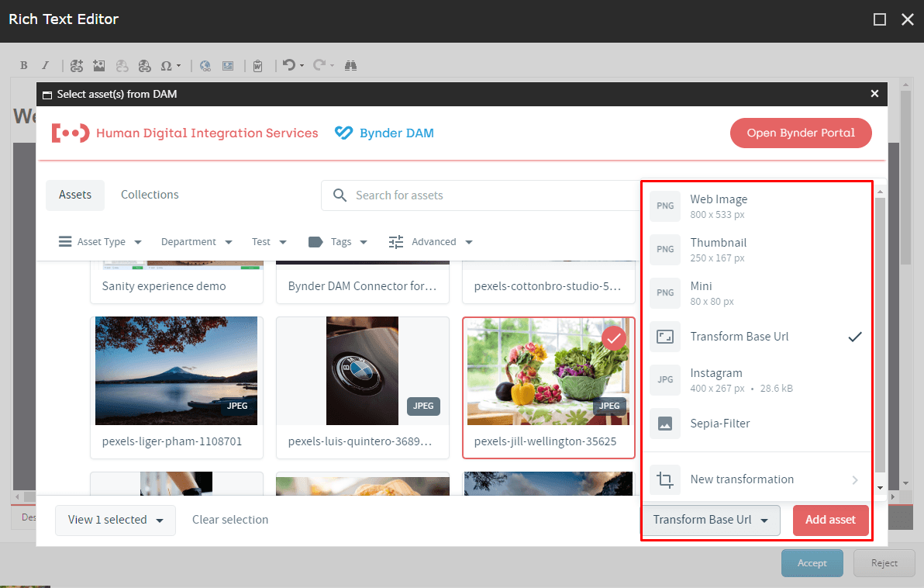Viewport: 924px width, 588px height.
Task: Click the Paste from Word icon
Action: 258,66
